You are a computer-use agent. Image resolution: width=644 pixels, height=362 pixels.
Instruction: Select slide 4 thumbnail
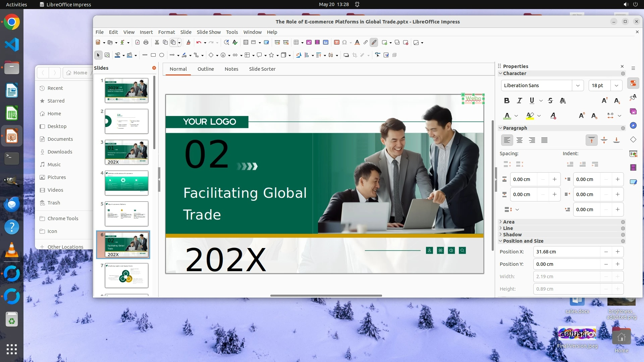tap(126, 183)
